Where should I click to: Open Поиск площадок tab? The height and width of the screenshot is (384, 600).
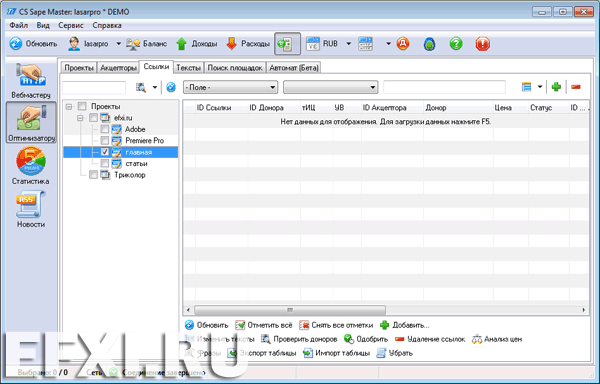tap(235, 68)
